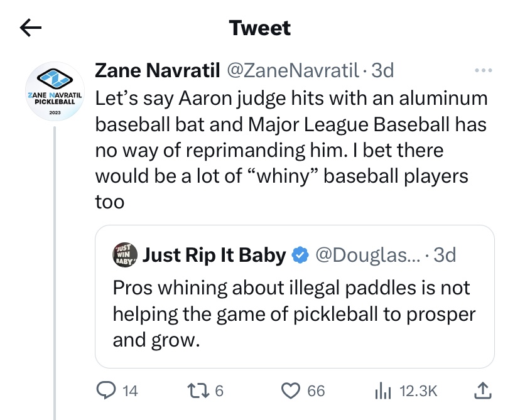Tap the reply speech bubble icon
The image size is (520, 420).
[x=104, y=391]
